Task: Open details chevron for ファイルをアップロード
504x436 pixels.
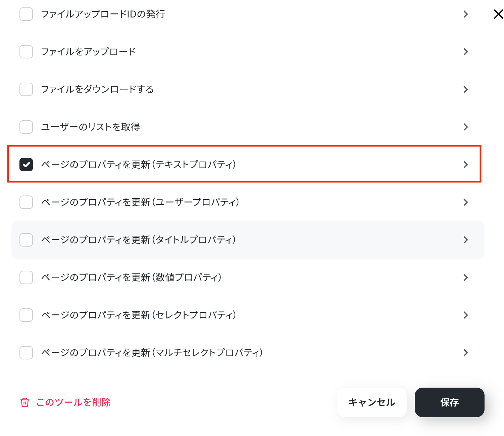Action: [x=465, y=52]
